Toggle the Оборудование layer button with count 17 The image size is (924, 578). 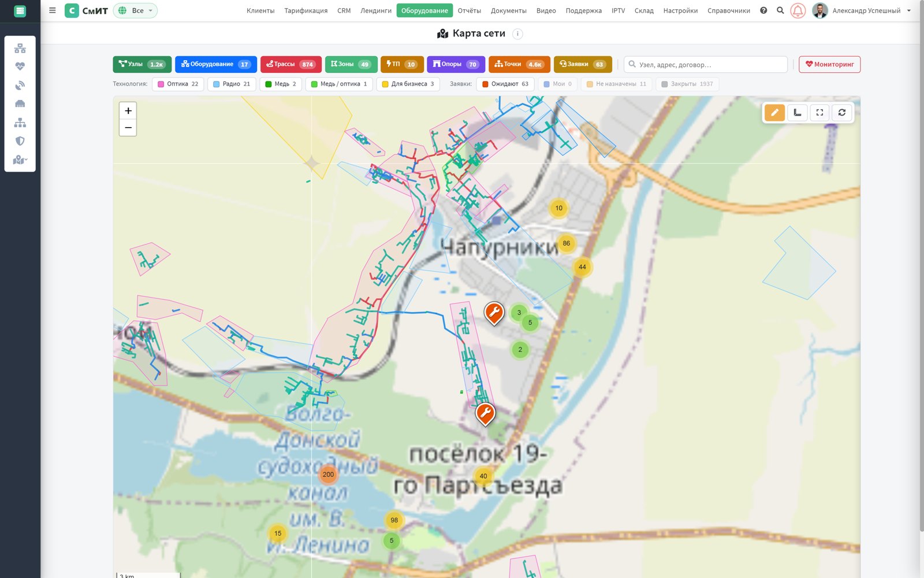[x=216, y=64]
